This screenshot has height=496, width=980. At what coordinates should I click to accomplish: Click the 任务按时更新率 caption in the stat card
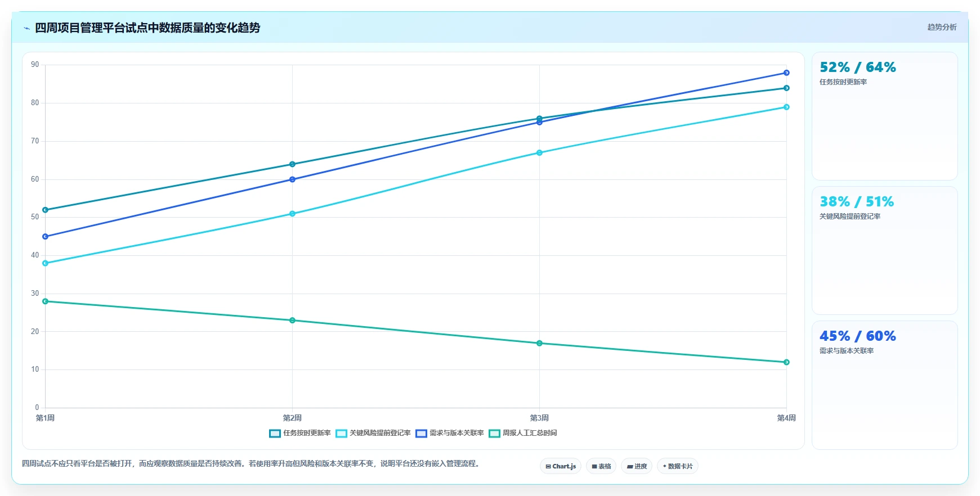coord(843,82)
